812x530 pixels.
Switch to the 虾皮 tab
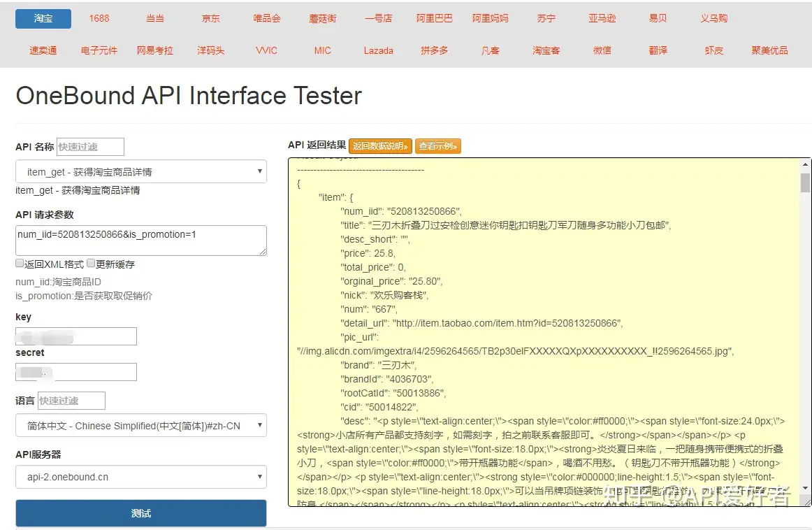(714, 51)
